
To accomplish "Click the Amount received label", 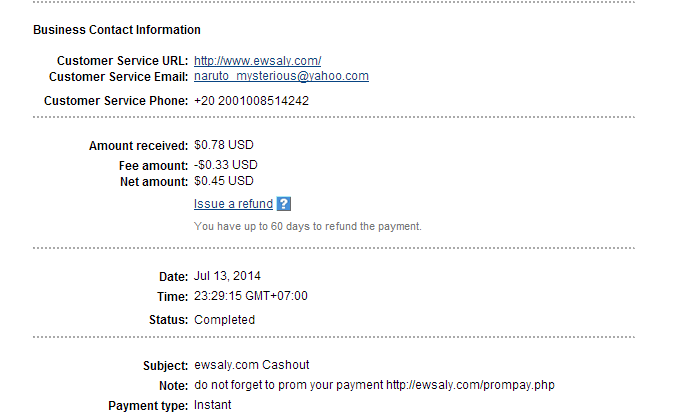I will coord(139,145).
